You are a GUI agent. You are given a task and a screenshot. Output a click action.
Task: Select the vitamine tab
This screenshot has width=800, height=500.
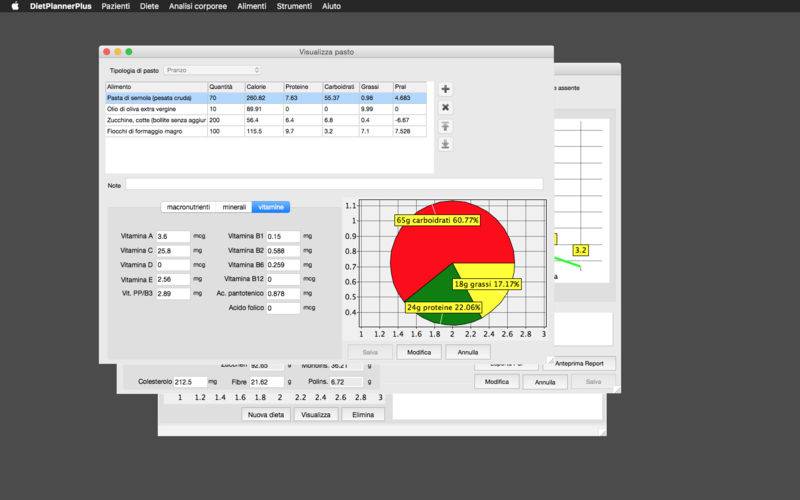(x=271, y=207)
